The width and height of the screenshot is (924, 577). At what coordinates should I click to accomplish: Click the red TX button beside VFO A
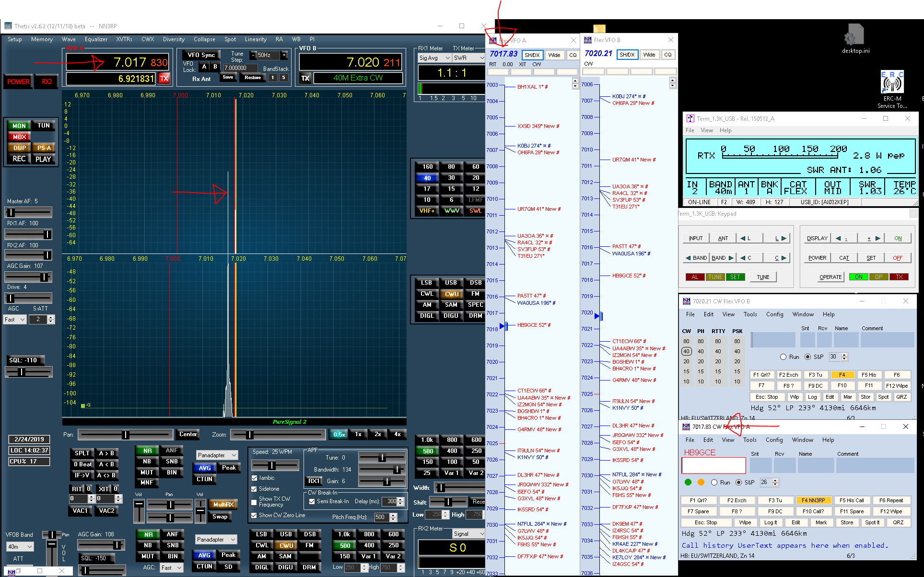164,78
